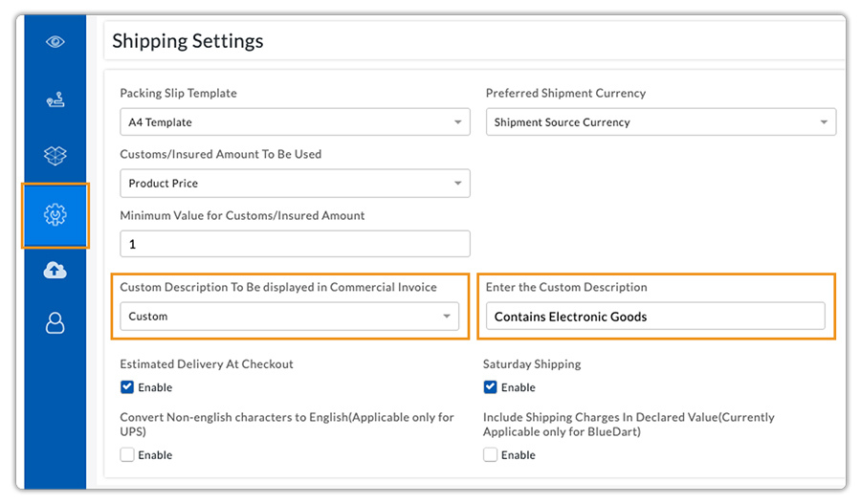
Task: Click the Enter the Custom Description label
Action: pyautogui.click(x=566, y=287)
